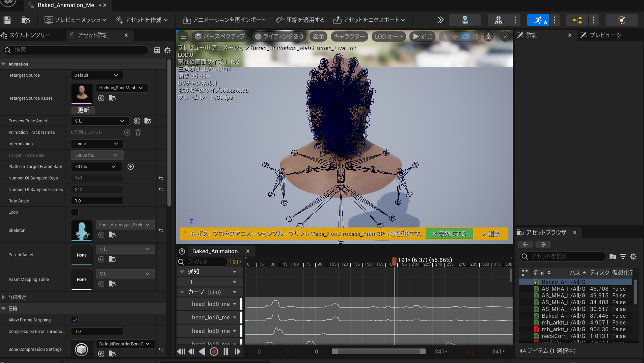Open the skeleton editor mode icon
This screenshot has height=363, width=644.
point(465,20)
